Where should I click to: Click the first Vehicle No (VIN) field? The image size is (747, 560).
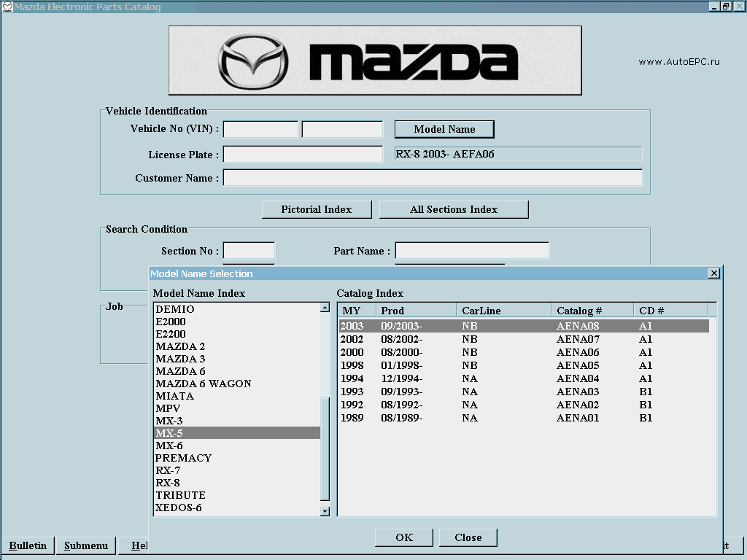point(260,129)
